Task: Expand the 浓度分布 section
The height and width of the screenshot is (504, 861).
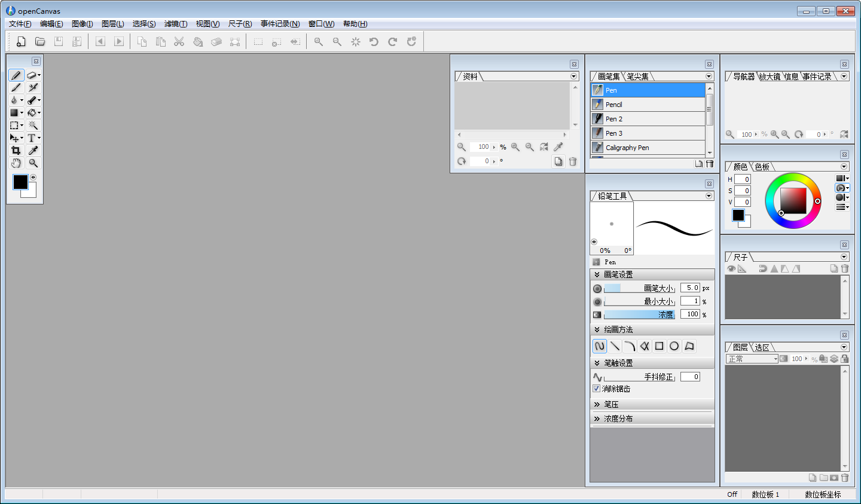Action: point(597,419)
